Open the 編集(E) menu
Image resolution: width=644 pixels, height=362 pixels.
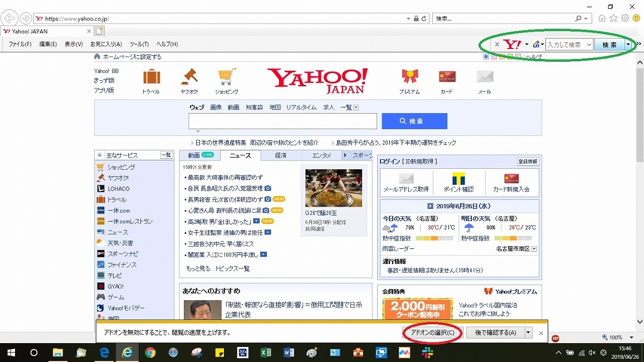(48, 44)
